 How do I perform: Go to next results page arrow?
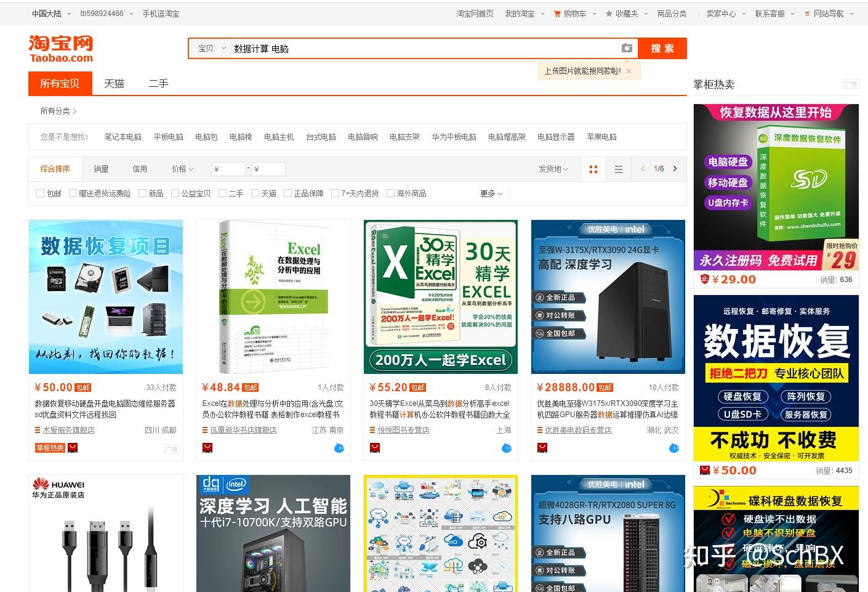pyautogui.click(x=675, y=169)
